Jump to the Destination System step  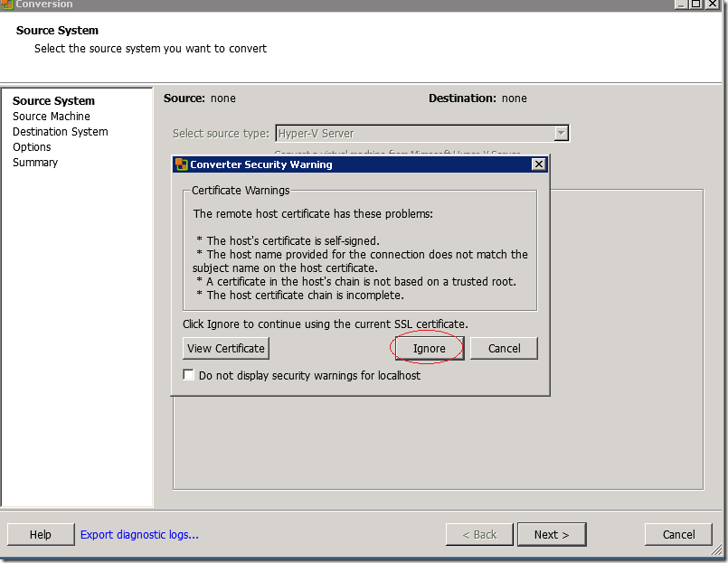pos(60,132)
